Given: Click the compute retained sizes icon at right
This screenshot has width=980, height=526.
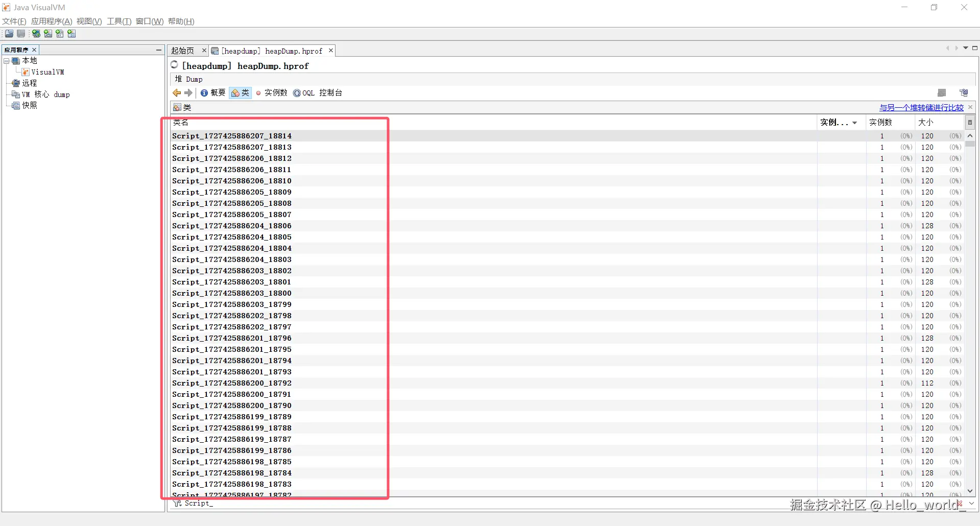Looking at the screenshot, I should coord(964,92).
